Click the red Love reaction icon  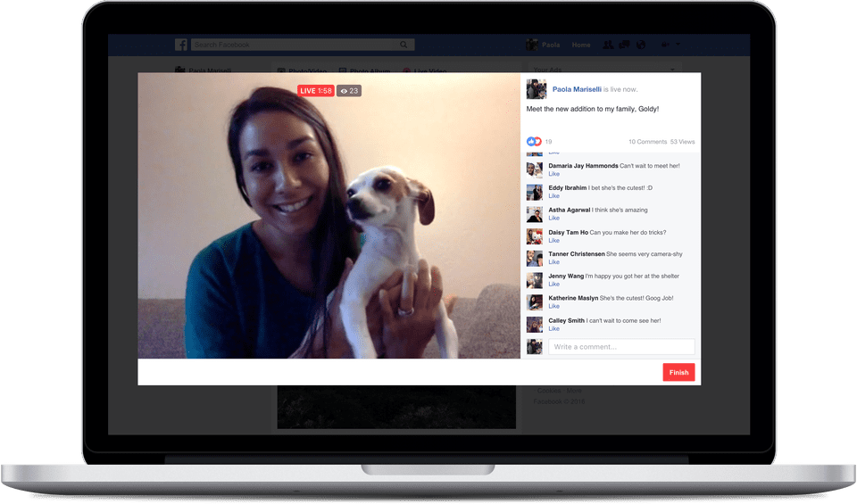(537, 142)
